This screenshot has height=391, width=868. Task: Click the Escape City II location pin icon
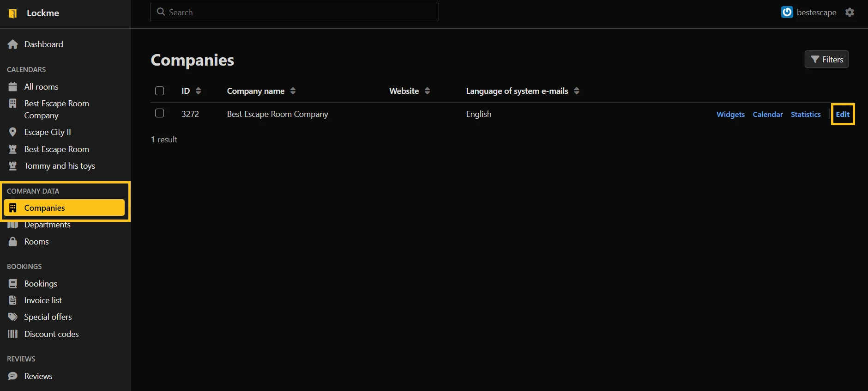[x=13, y=132]
